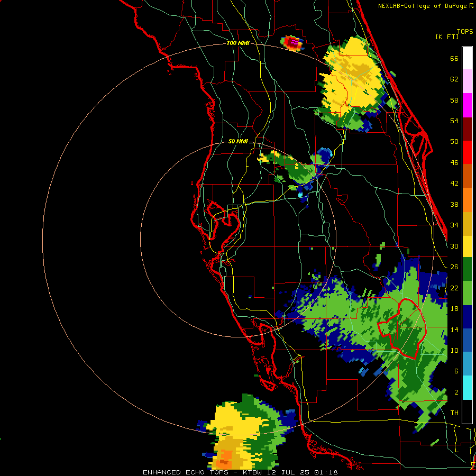
Task: Click the magenta-topped storm cell near the 100 NMI ring
Action: (292, 42)
